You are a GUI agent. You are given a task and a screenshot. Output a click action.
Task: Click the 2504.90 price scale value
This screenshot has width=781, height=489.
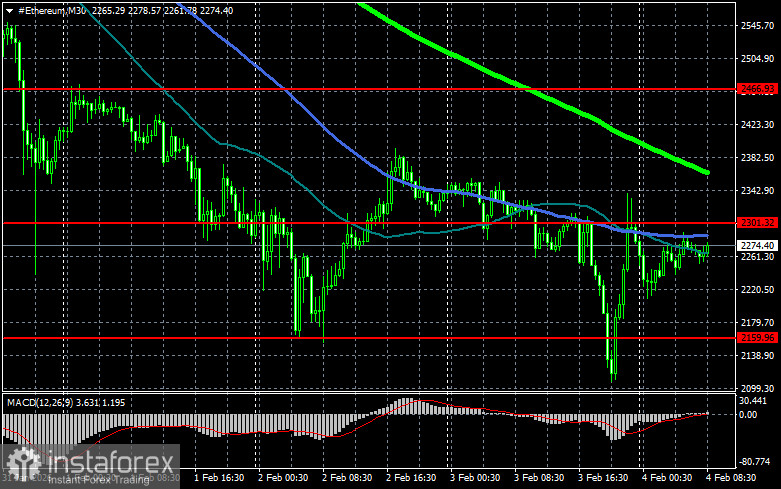pyautogui.click(x=758, y=59)
